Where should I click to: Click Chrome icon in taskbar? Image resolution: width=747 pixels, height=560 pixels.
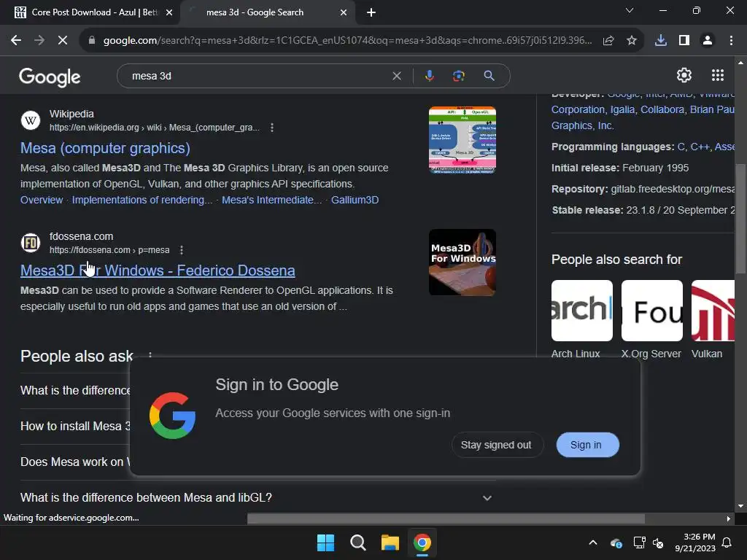(x=422, y=542)
